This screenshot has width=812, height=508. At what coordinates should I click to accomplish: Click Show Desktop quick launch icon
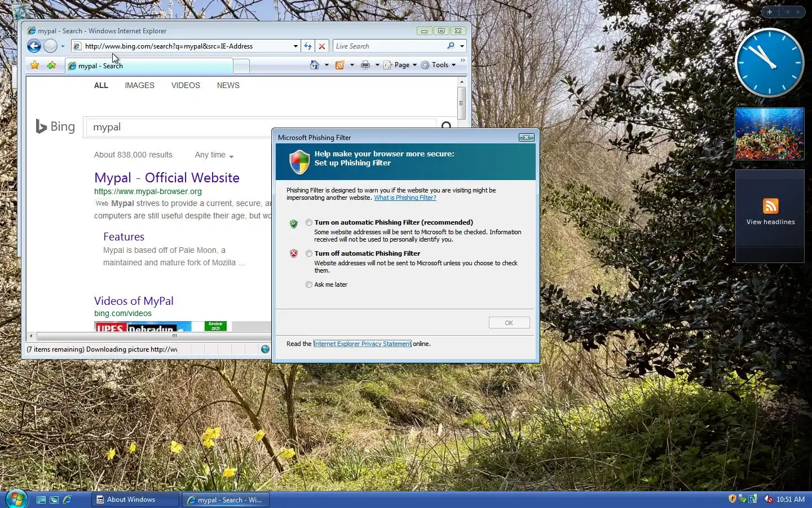(41, 500)
